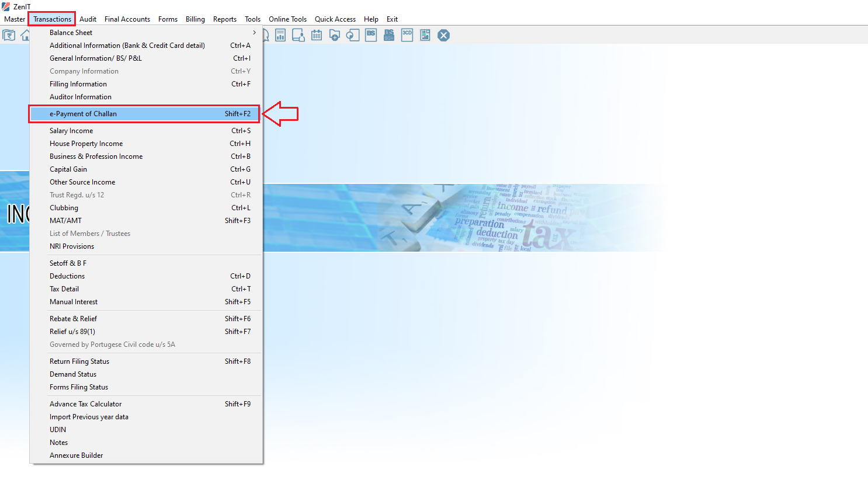Viewport: 868px width, 494px height.
Task: Open NRI Provisions entry
Action: (x=146, y=246)
